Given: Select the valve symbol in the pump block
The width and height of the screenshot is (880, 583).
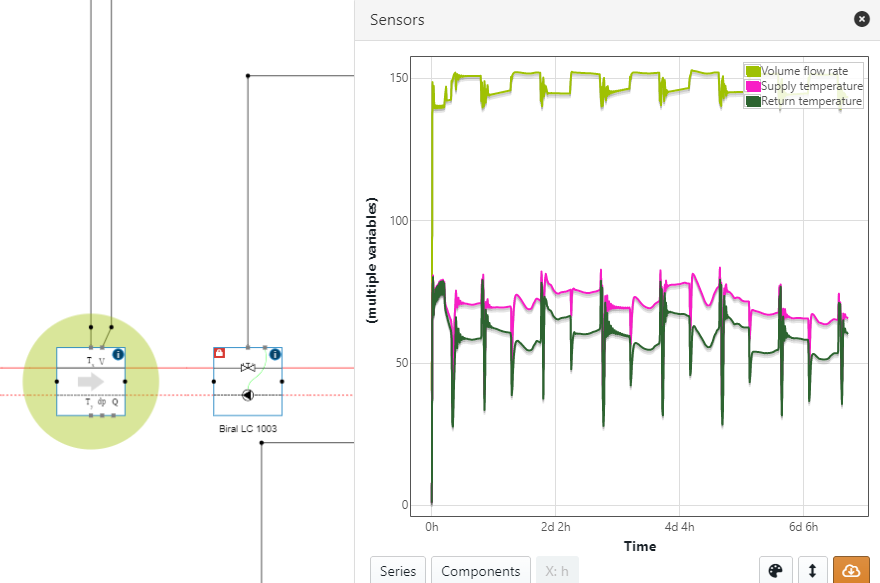Looking at the screenshot, I should (x=247, y=369).
